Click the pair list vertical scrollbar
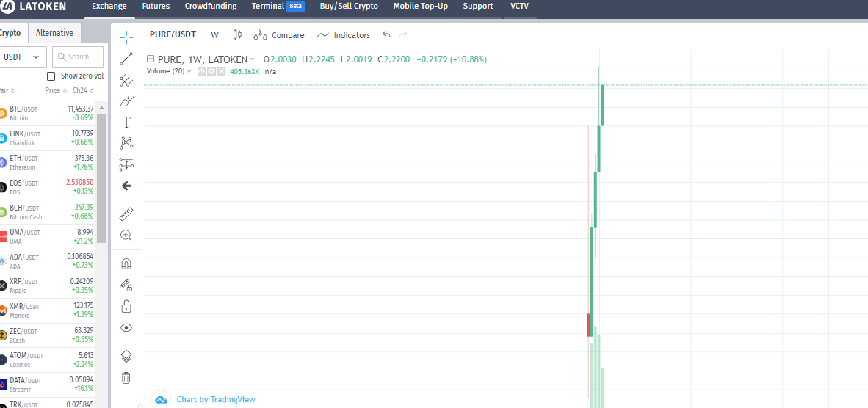The height and width of the screenshot is (408, 868). [102, 178]
